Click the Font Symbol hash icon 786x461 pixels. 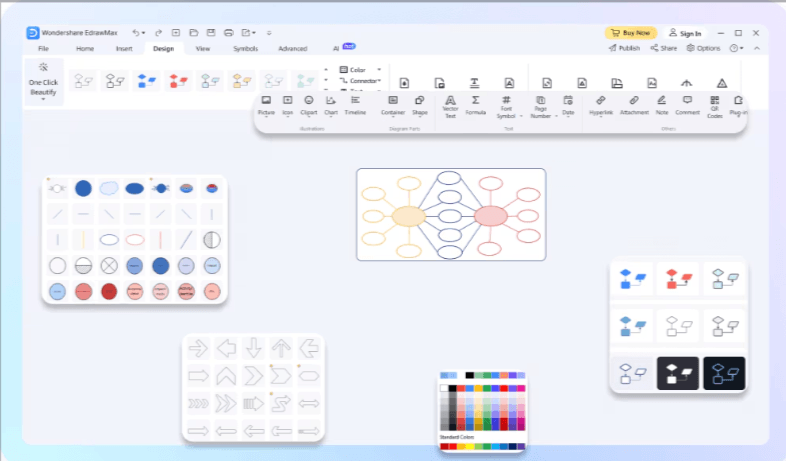[506, 100]
